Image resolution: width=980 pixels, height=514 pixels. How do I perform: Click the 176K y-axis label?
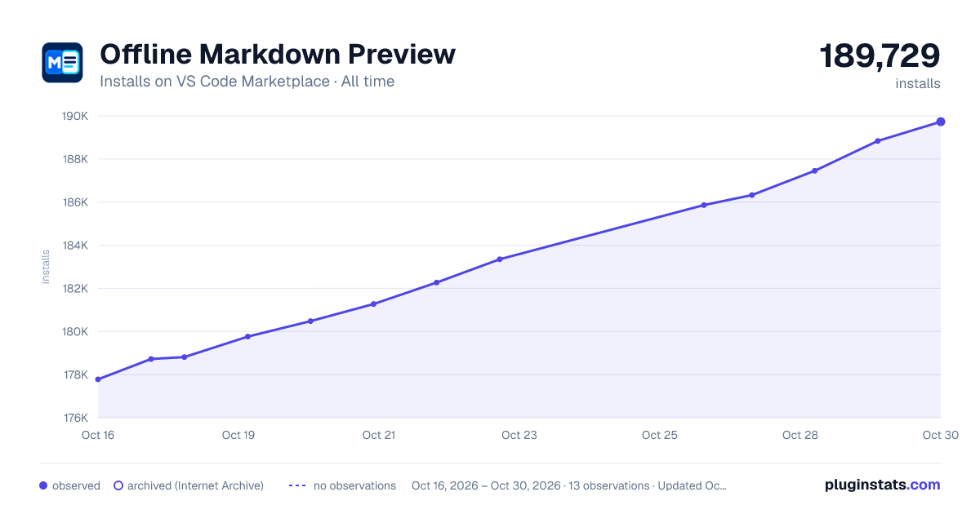tap(75, 419)
